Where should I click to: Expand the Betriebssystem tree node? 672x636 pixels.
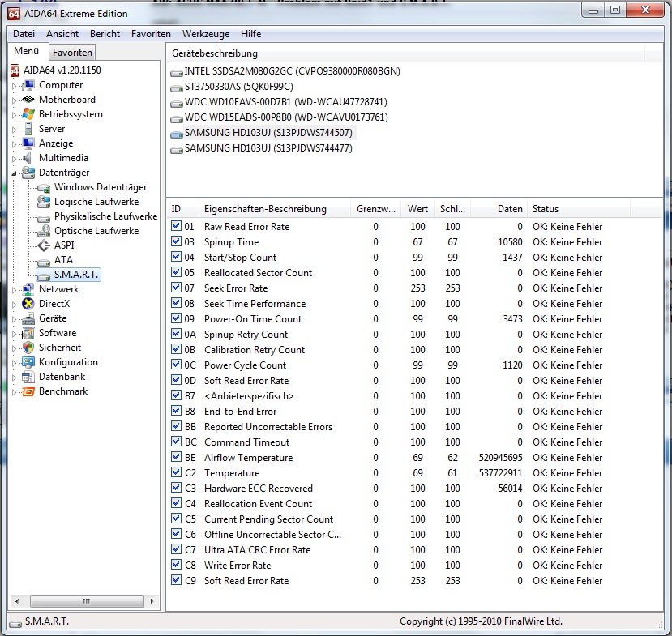point(14,115)
